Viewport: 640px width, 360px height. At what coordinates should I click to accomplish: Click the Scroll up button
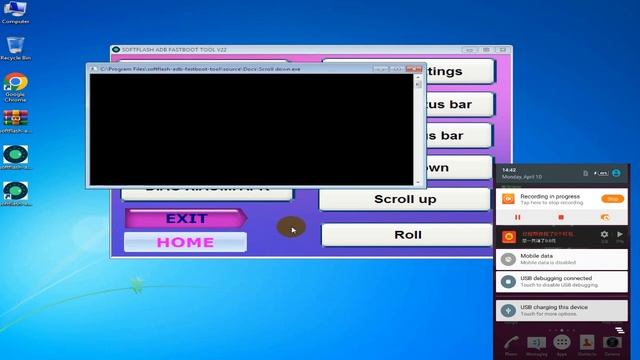405,199
